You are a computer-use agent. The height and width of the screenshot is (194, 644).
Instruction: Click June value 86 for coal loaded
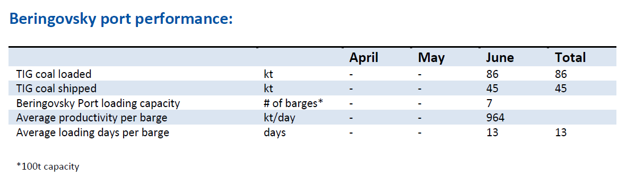(492, 74)
